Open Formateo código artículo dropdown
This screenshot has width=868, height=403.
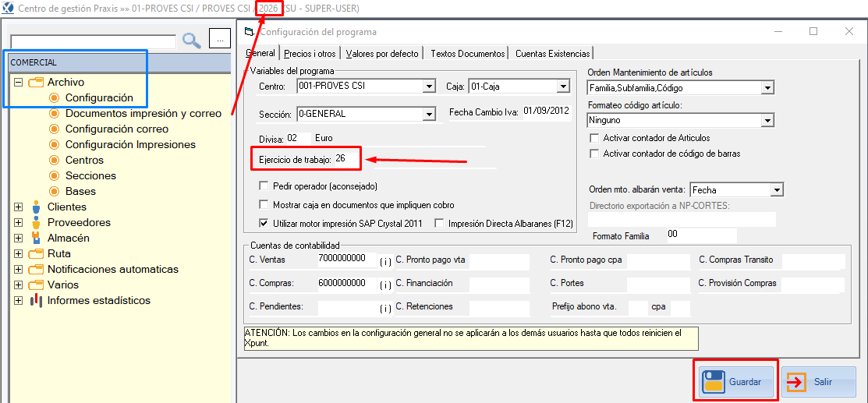pos(767,119)
